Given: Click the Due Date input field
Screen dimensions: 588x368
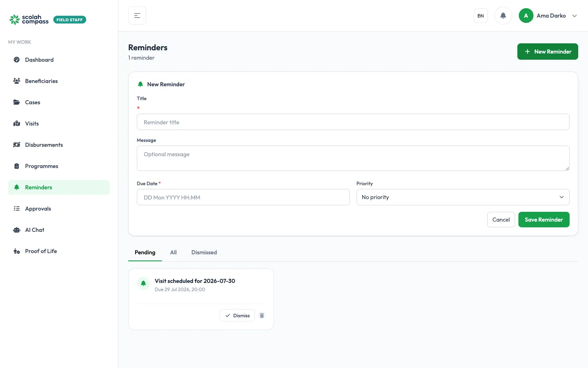Looking at the screenshot, I should coord(243,197).
